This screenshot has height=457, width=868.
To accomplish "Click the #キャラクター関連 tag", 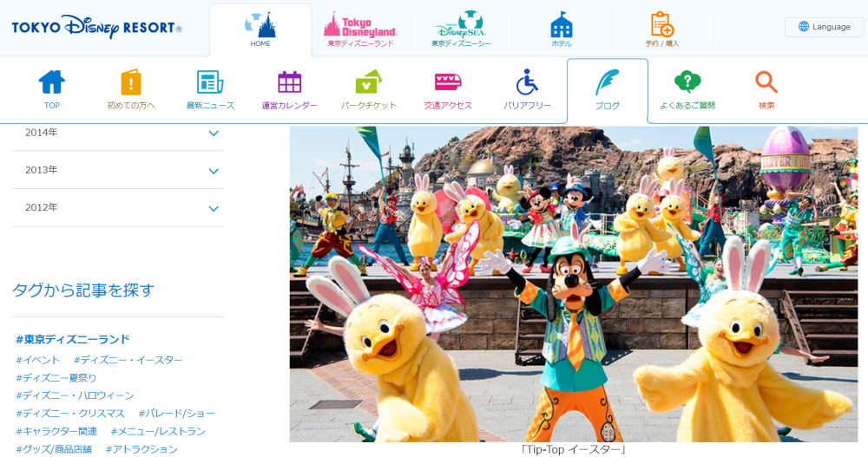I will pos(56,431).
